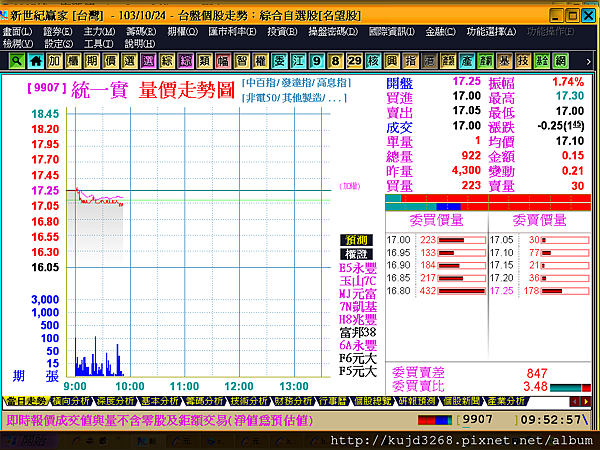600x450 pixels.
Task: Click the 預測 button
Action: [356, 240]
